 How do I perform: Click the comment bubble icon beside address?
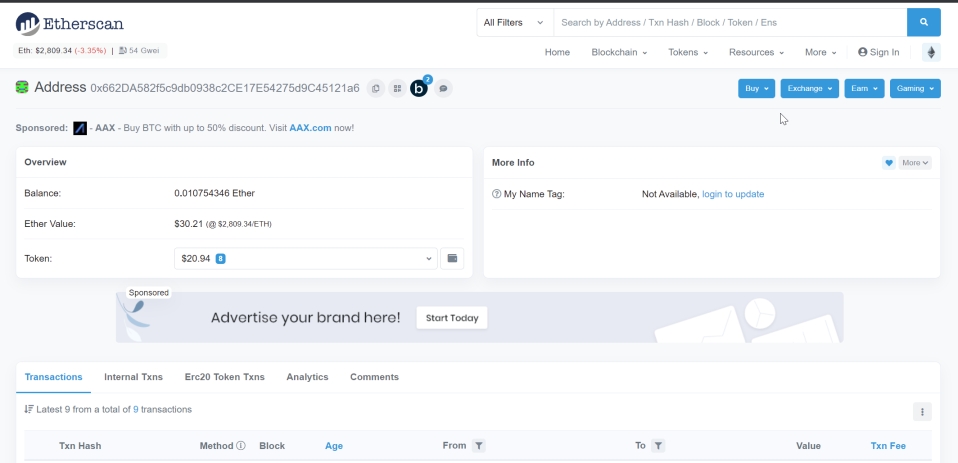point(444,89)
